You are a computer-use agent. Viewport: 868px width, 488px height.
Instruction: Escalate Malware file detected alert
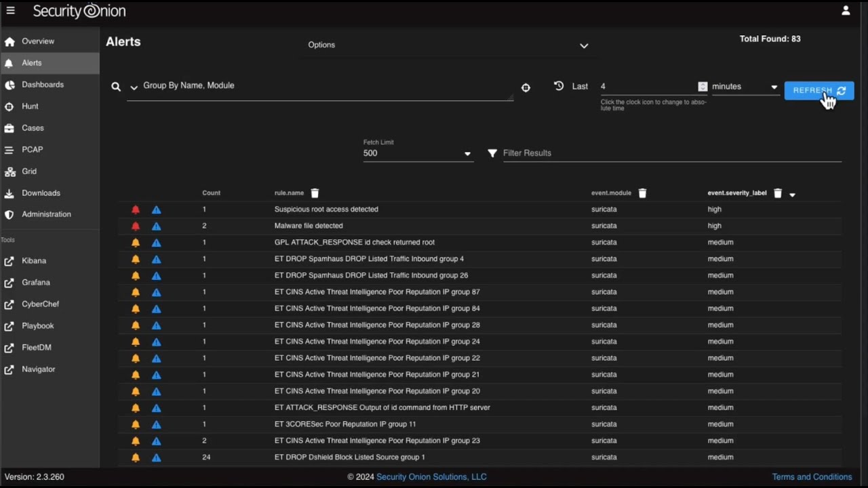[156, 226]
